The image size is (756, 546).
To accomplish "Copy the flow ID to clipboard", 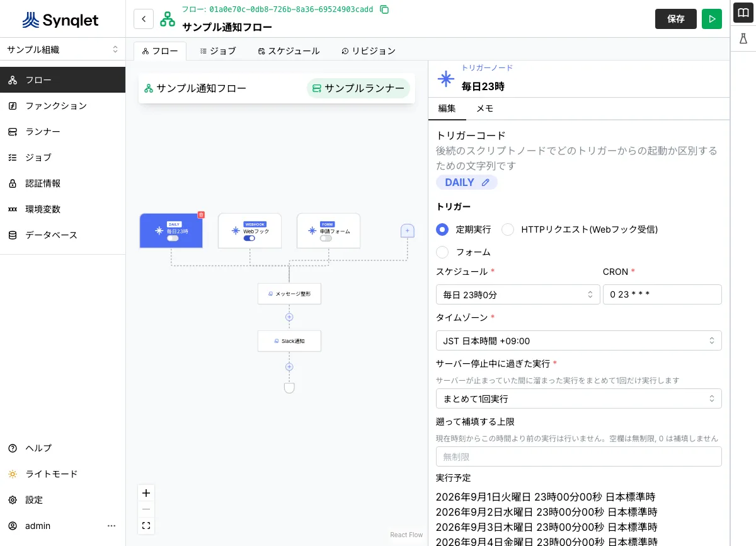I will 384,9.
